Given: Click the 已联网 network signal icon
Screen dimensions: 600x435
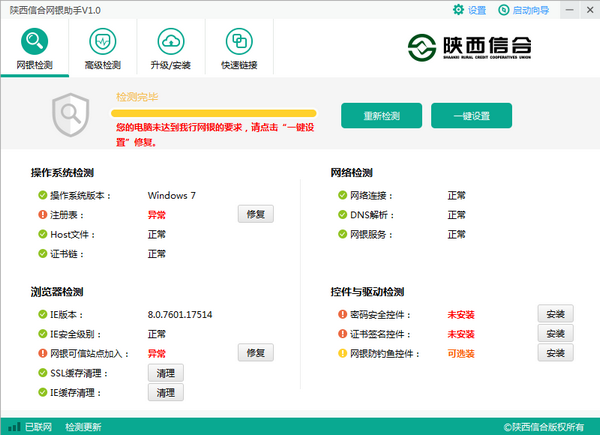Looking at the screenshot, I should tap(13, 427).
